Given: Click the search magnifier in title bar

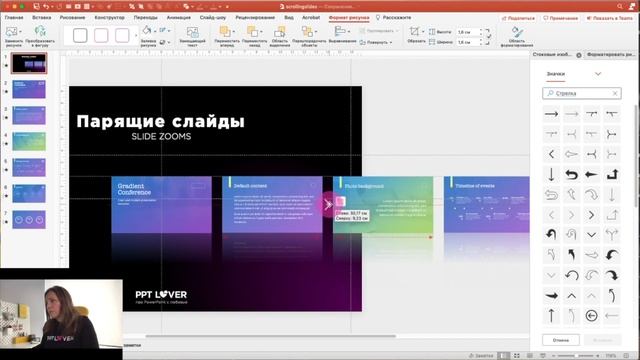Looking at the screenshot, I should tap(620, 7).
